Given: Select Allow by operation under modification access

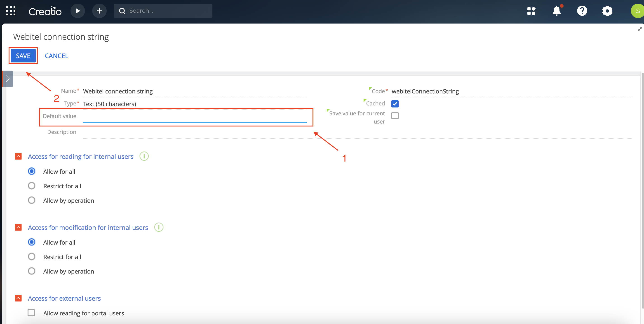Looking at the screenshot, I should (x=31, y=271).
